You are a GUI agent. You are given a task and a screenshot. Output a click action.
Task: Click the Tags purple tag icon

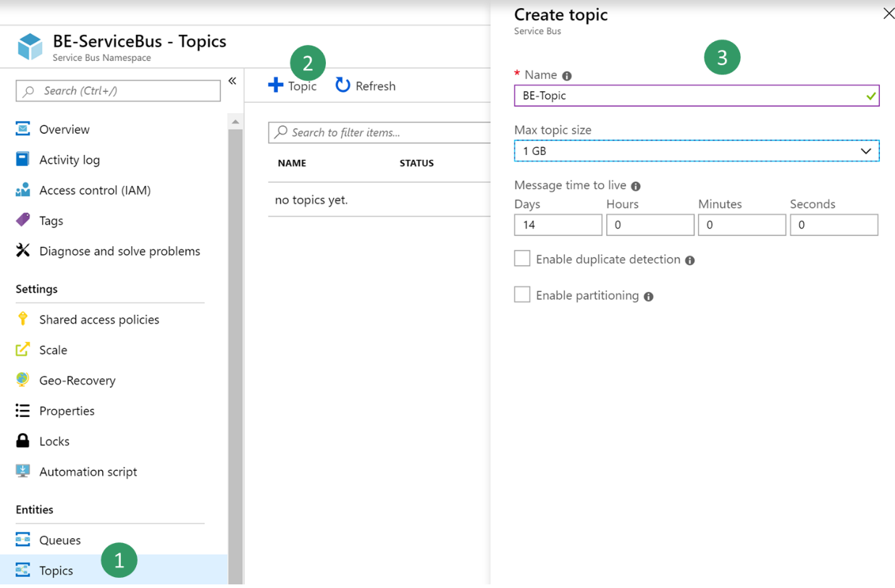click(x=23, y=220)
